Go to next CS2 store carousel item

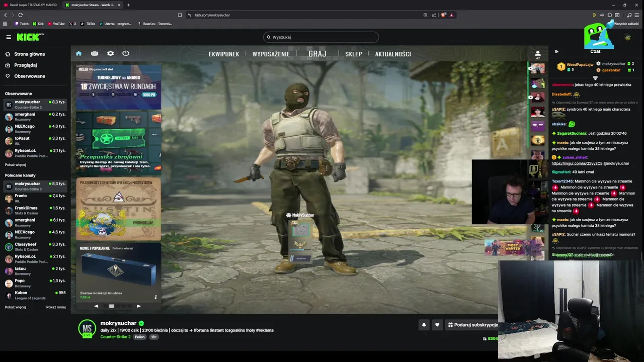[x=139, y=306]
